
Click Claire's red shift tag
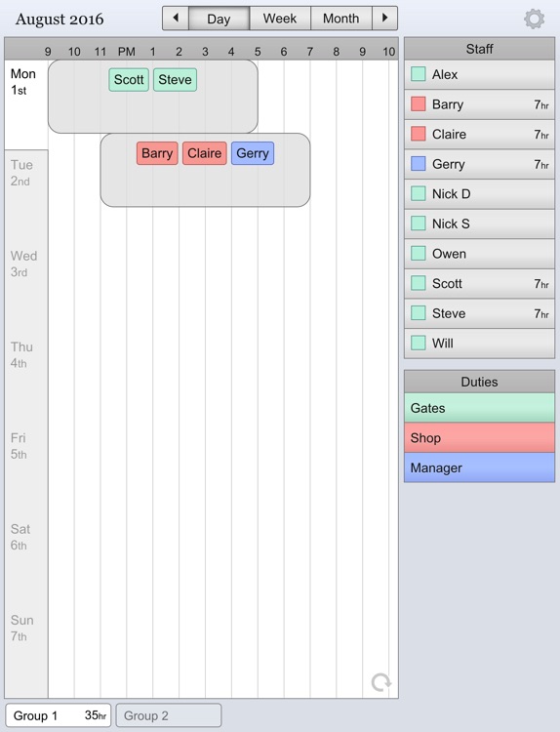click(205, 153)
